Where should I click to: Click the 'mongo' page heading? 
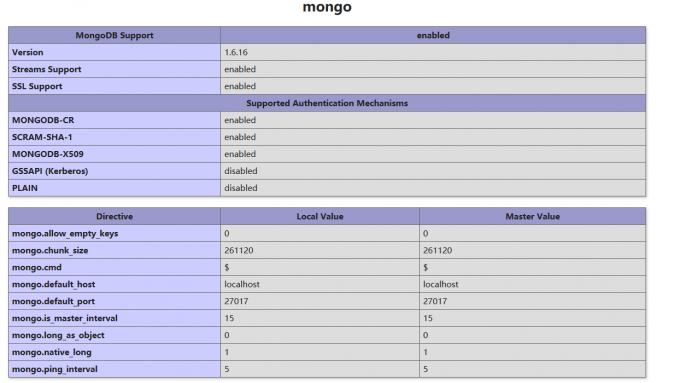point(327,7)
